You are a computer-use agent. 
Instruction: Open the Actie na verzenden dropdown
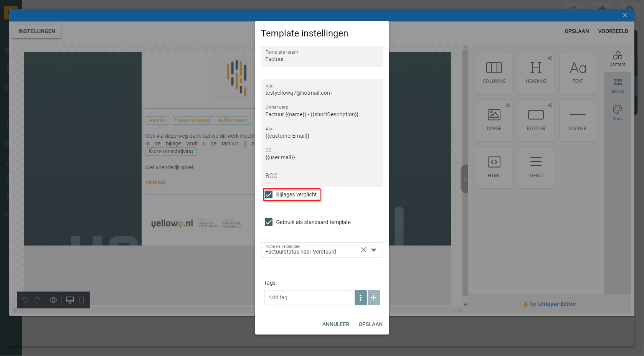(373, 250)
